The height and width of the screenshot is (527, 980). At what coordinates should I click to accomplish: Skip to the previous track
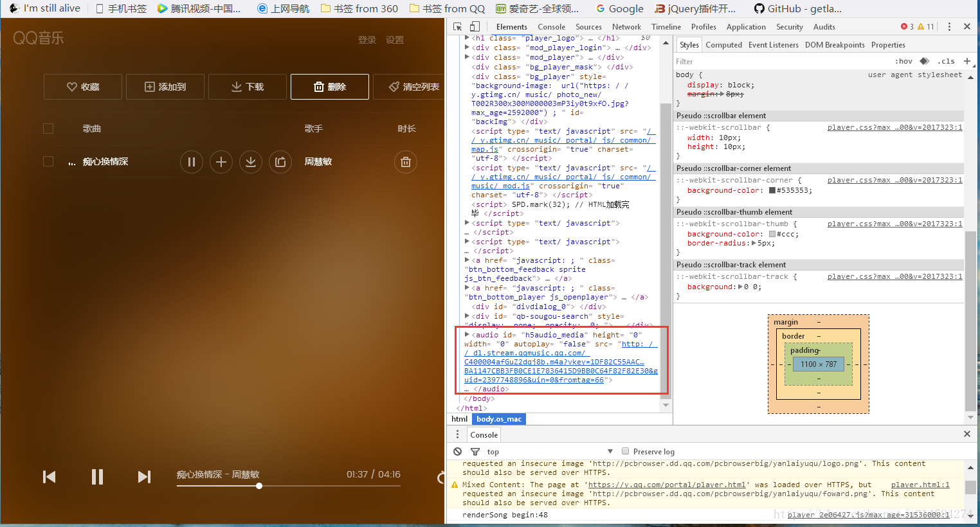(x=50, y=476)
